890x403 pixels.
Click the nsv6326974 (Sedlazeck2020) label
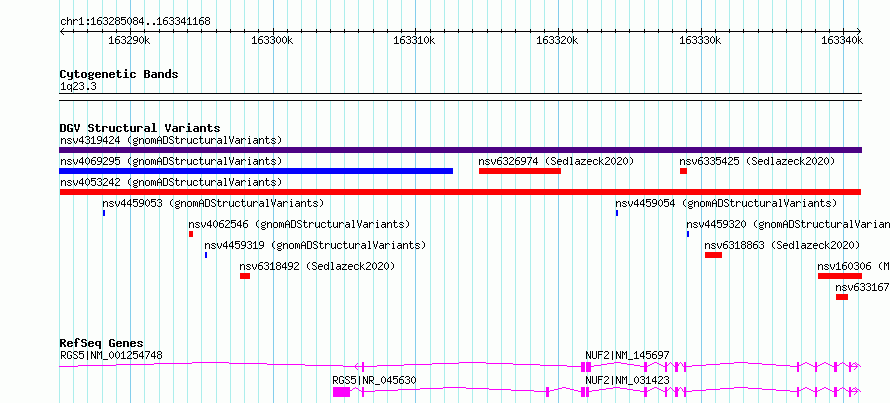(556, 161)
